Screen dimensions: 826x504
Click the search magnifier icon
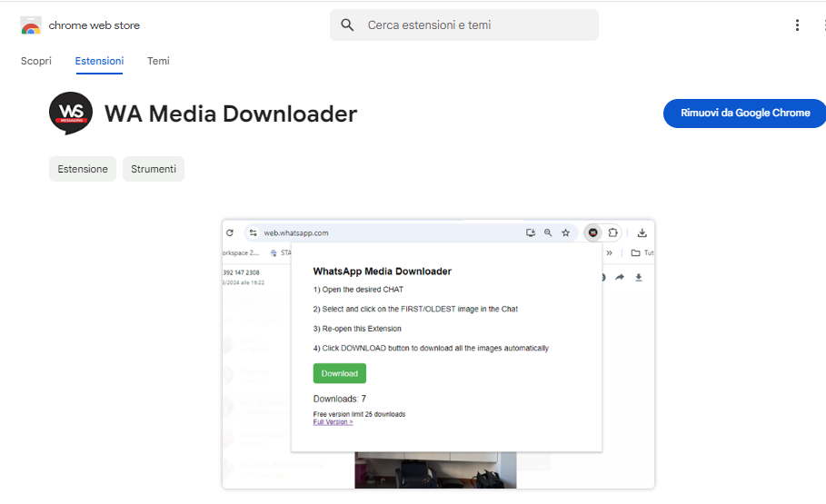[347, 25]
